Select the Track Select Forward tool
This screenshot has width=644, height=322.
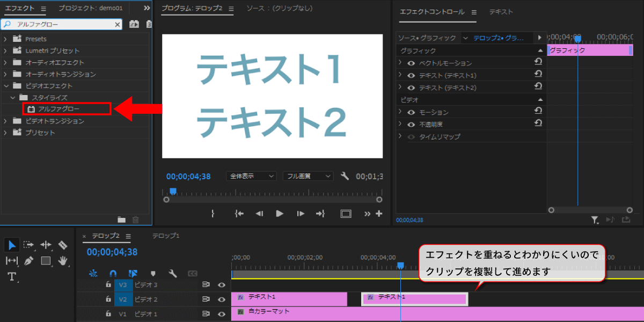[28, 245]
